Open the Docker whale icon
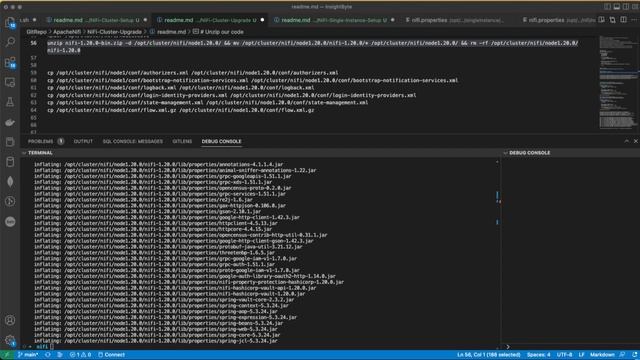Screen dimensions: 640x360 coord(10,122)
